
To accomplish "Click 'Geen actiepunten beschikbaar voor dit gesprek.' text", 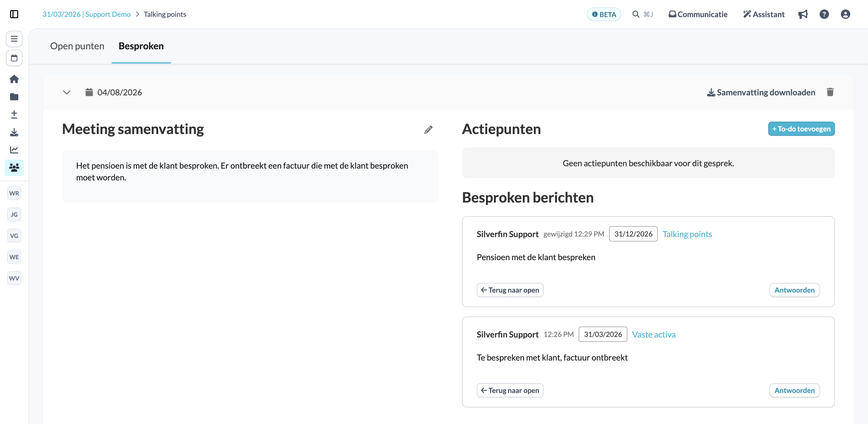I will (x=648, y=163).
